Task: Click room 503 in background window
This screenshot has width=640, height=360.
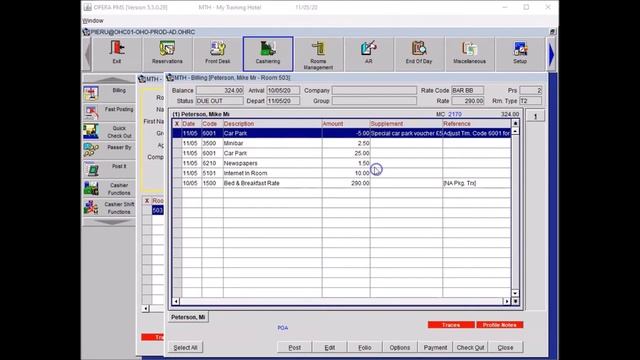Action: point(158,210)
